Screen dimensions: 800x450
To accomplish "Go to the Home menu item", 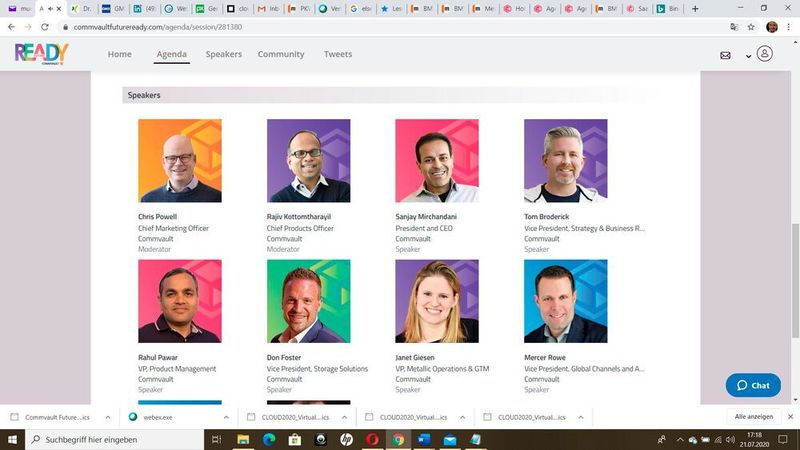I will 119,54.
